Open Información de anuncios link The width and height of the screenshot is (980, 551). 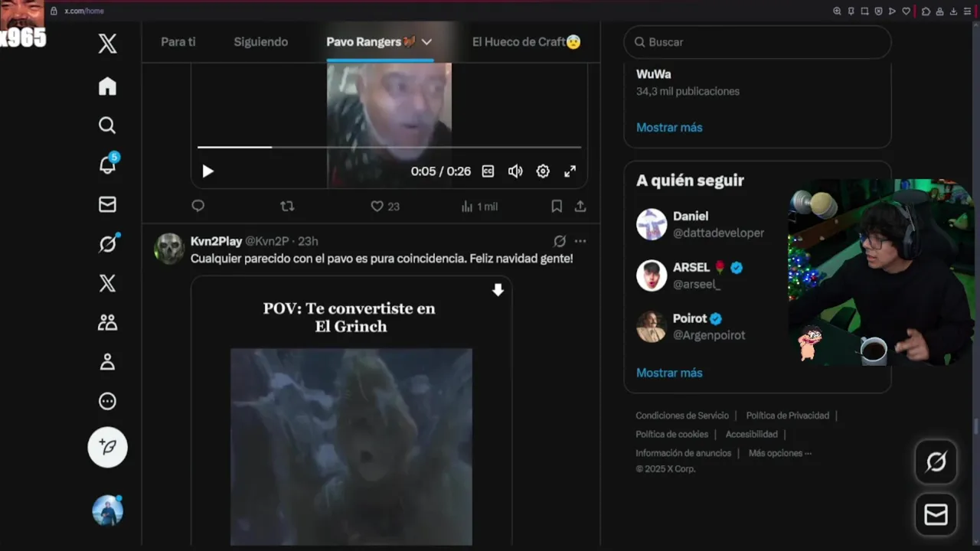click(x=684, y=453)
